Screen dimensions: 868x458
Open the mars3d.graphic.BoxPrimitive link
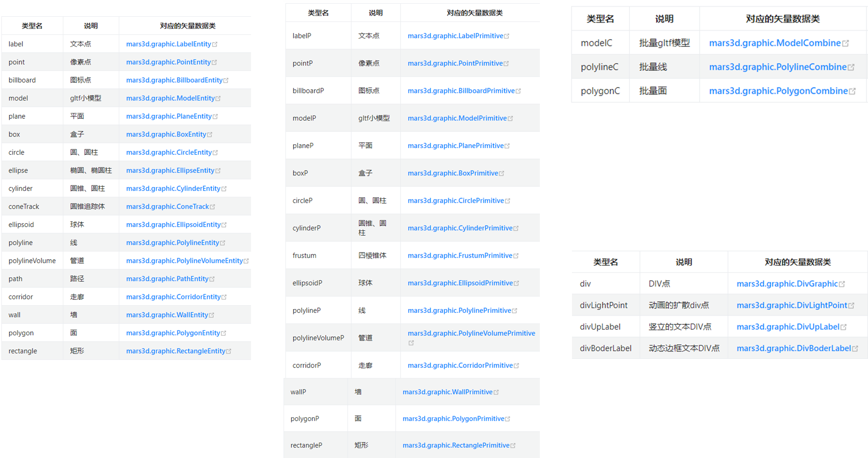tap(453, 173)
